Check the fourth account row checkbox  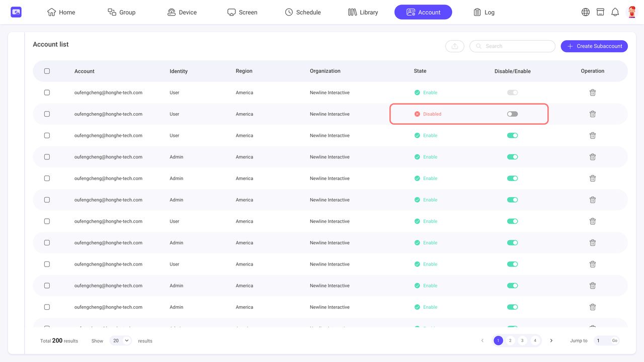pos(47,157)
